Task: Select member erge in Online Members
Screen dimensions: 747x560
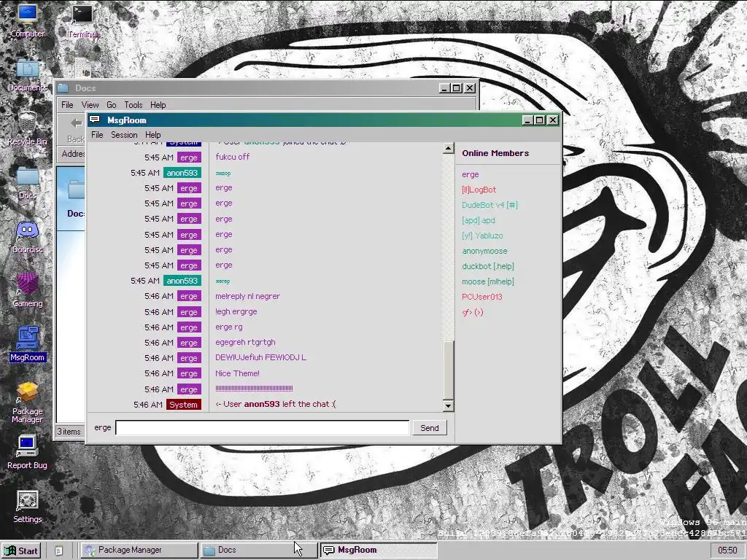Action: 471,174
